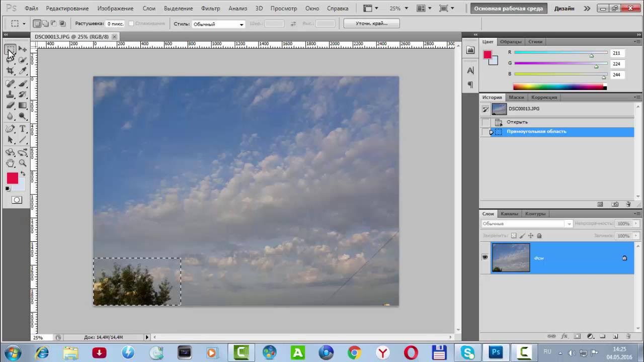Pick a color from the spectrum ramp
The width and height of the screenshot is (644, 362).
click(559, 87)
